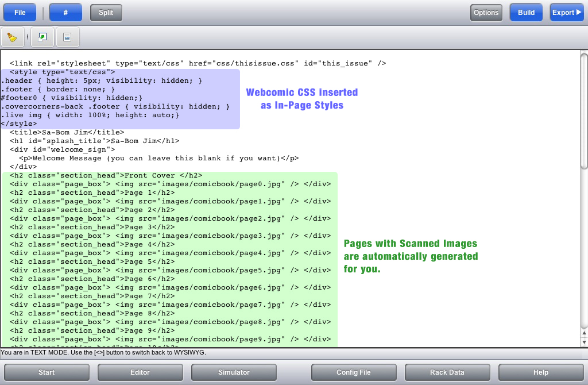The height and width of the screenshot is (385, 588).
Task: Click the <style type="text/css"> line
Action: click(62, 72)
